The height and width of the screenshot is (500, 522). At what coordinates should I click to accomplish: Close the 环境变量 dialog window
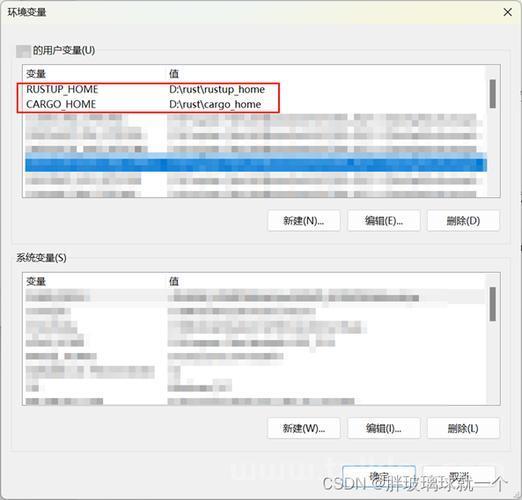point(508,12)
